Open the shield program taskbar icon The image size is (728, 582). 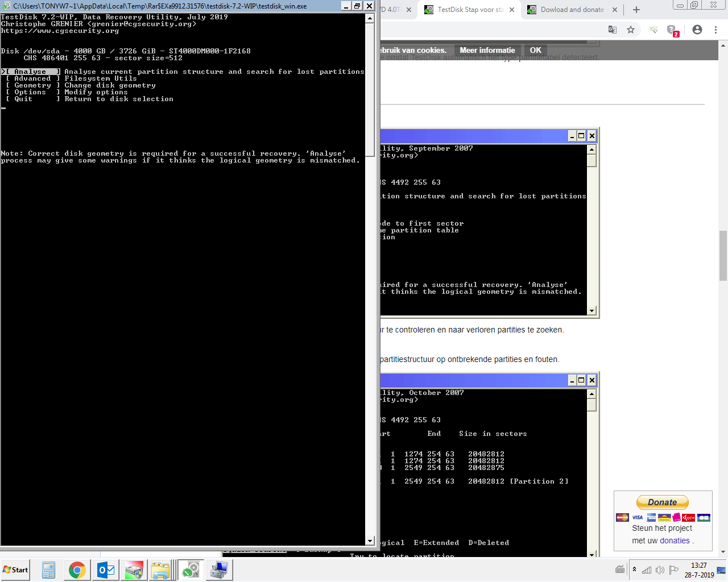pos(134,570)
